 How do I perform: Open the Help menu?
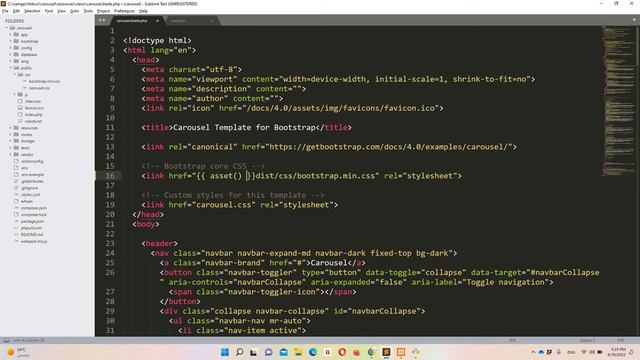(143, 11)
